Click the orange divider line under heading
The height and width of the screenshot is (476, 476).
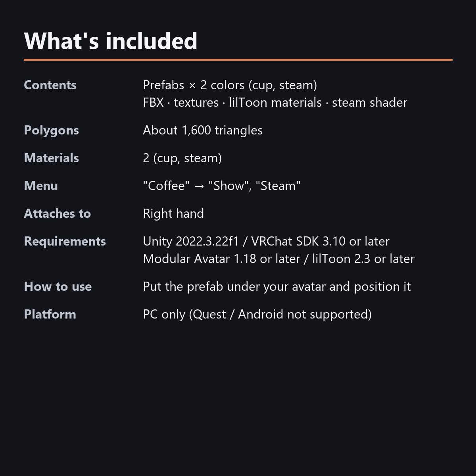pos(238,60)
